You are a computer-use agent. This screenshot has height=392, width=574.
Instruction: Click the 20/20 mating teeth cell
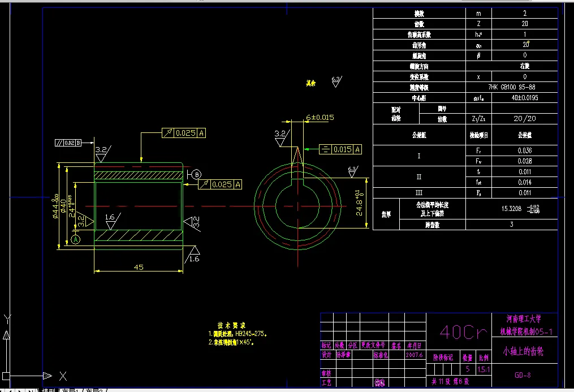tap(525, 119)
